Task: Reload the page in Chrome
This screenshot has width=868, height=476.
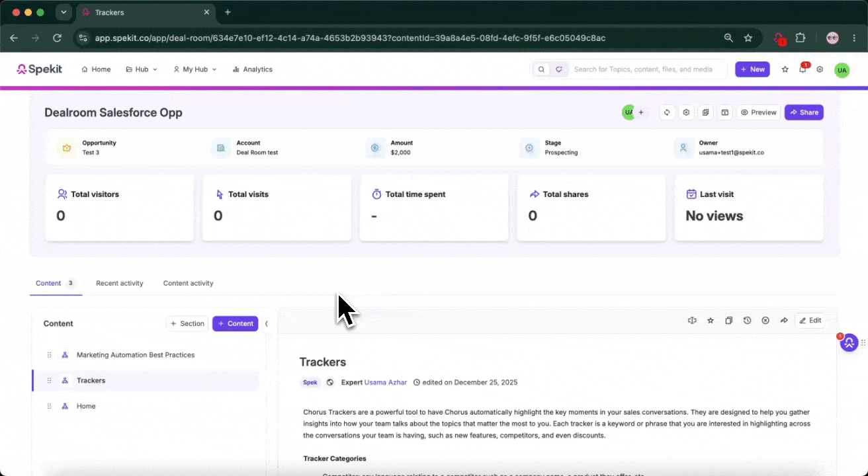Action: [x=57, y=38]
